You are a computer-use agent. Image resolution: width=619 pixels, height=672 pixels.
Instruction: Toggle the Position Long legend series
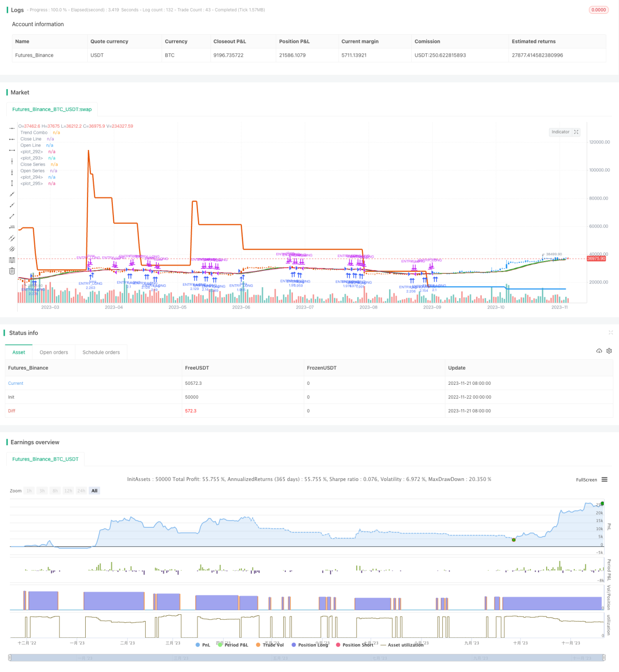(310, 645)
